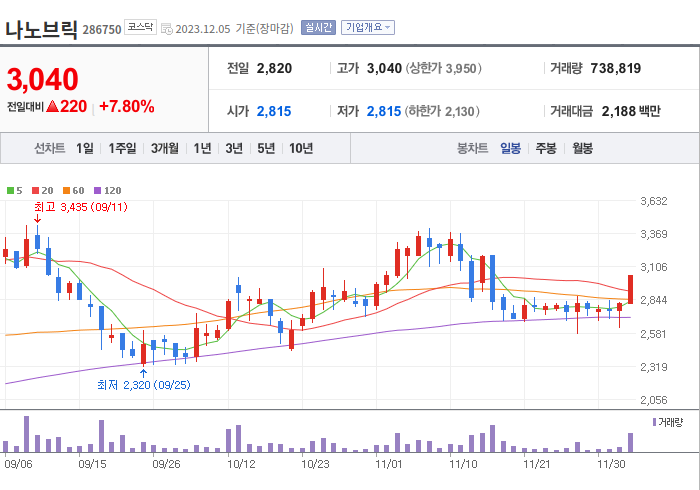This screenshot has width=700, height=490.
Task: Click the 나노브릭 stock name
Action: pyautogui.click(x=42, y=30)
